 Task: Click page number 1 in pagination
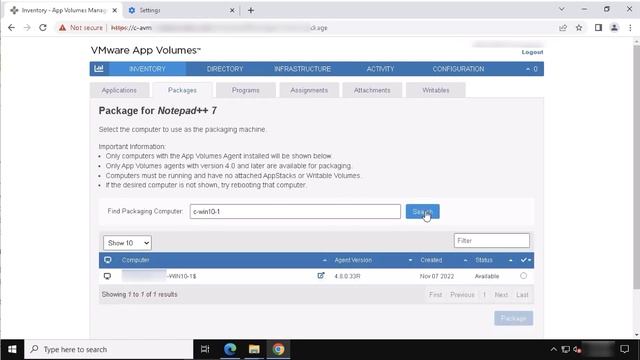[x=484, y=295]
